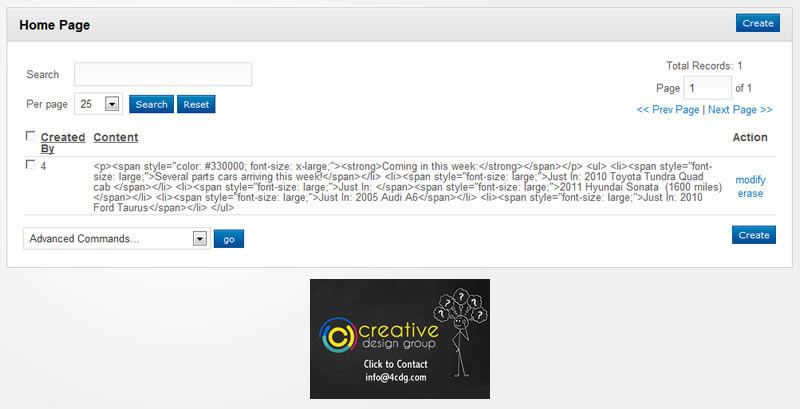800x409 pixels.
Task: Toggle the select-all checkbox in table header
Action: pyautogui.click(x=31, y=136)
